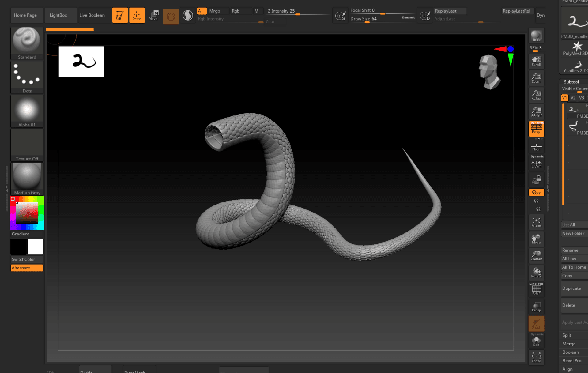Viewport: 588px width, 373px height.
Task: Select the Zoom3D navigation icon
Action: 536,255
